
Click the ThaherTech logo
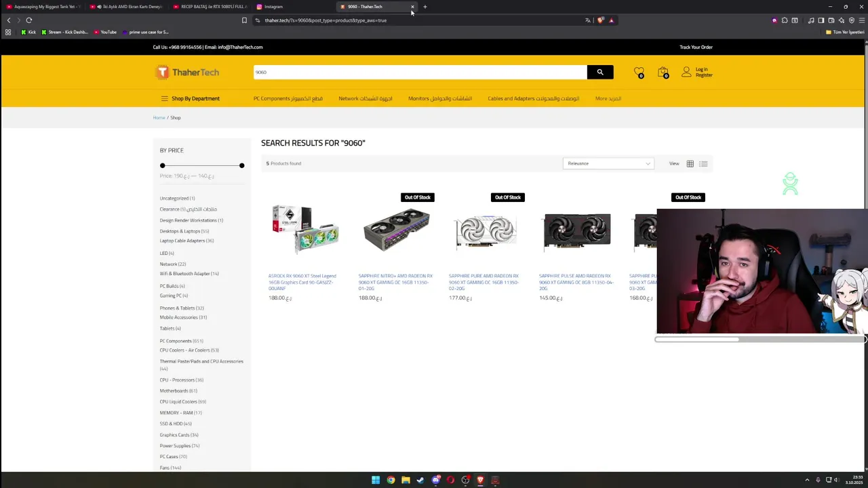(x=187, y=72)
